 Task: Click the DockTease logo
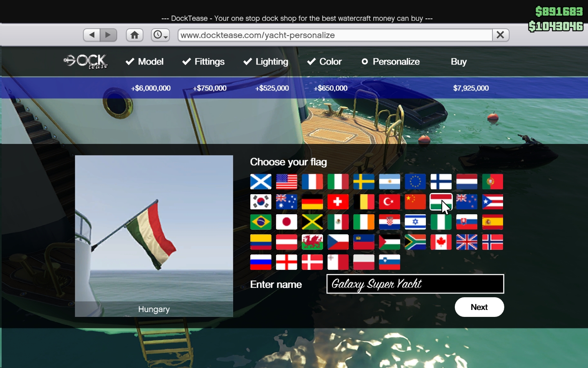(x=86, y=62)
